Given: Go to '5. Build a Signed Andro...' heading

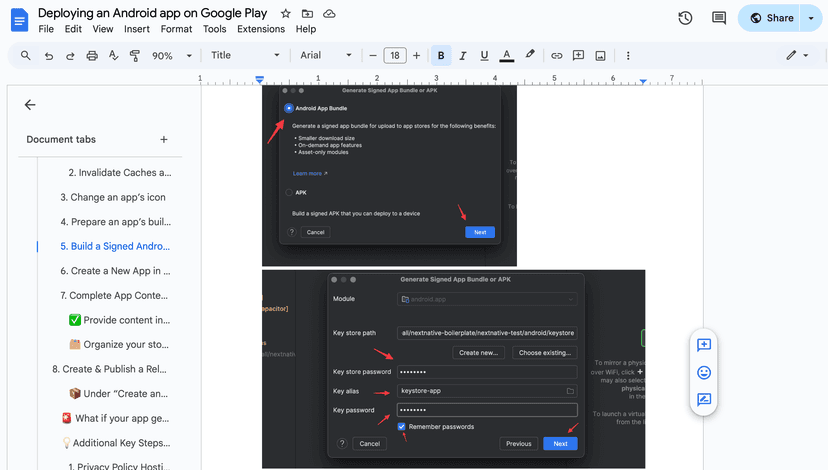Looking at the screenshot, I should (x=115, y=246).
